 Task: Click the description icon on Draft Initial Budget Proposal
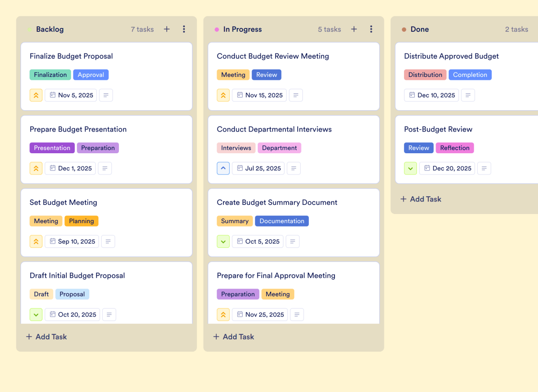pyautogui.click(x=109, y=314)
